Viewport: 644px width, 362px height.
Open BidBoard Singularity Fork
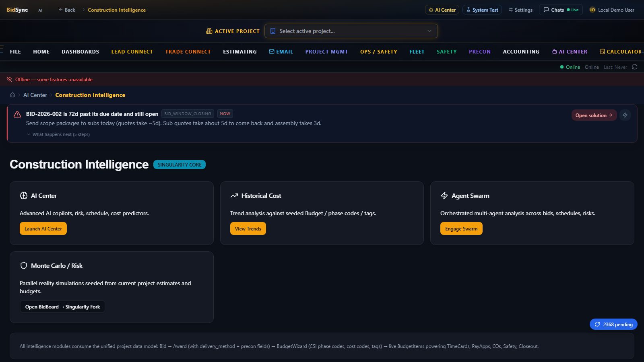click(x=62, y=306)
